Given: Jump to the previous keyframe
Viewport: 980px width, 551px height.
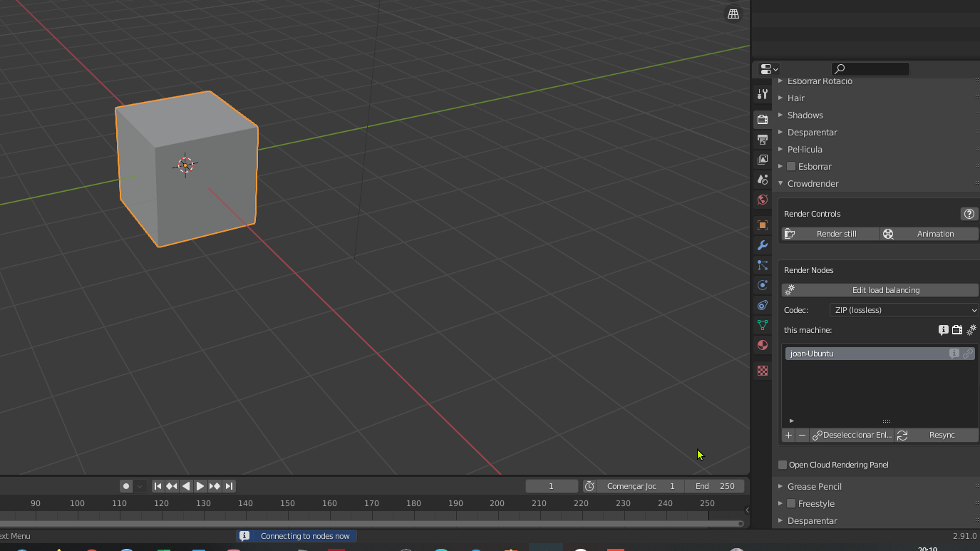Looking at the screenshot, I should click(172, 486).
